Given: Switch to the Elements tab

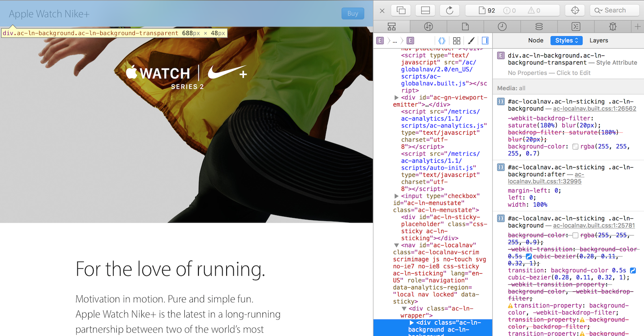Looking at the screenshot, I should 392,27.
